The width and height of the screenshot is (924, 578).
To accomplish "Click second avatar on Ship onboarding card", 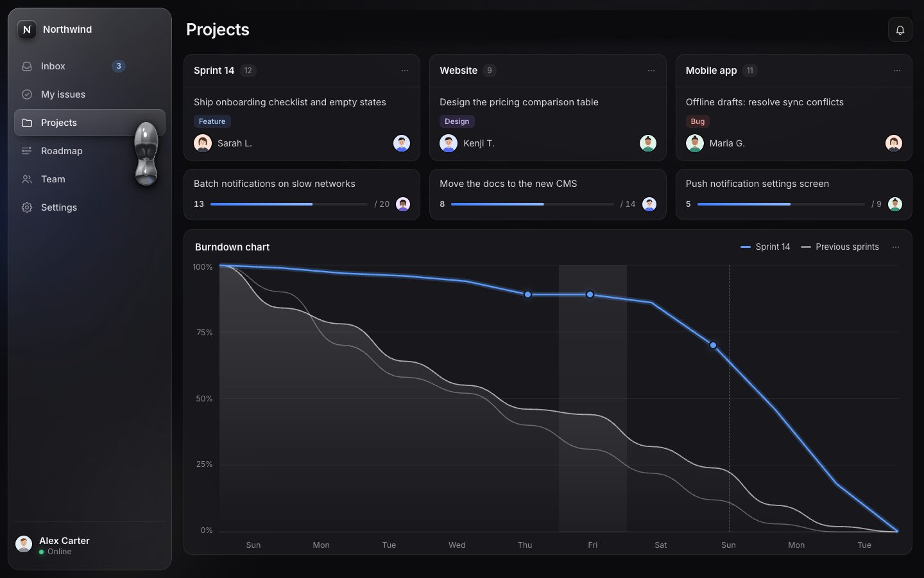I will coord(402,143).
